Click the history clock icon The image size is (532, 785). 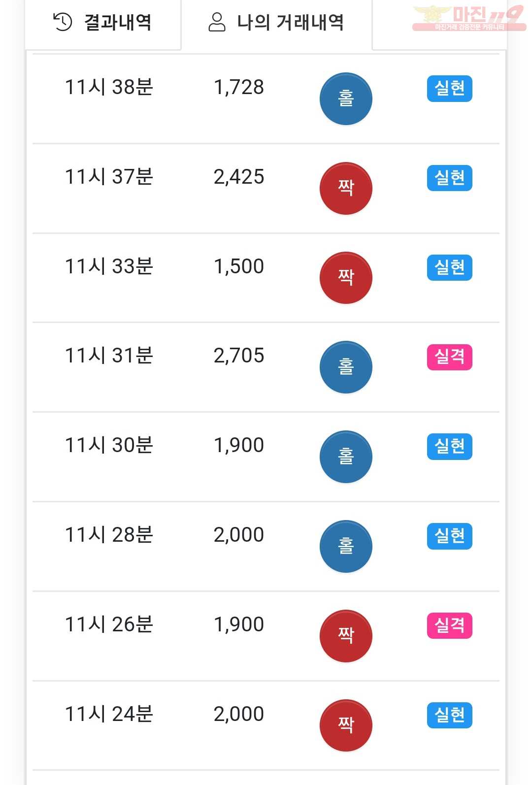pos(63,22)
